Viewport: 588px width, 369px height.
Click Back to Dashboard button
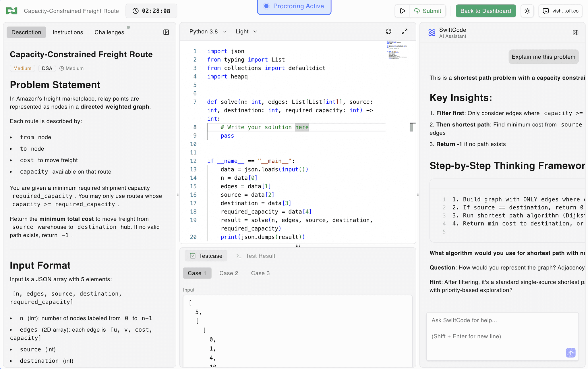coord(486,11)
